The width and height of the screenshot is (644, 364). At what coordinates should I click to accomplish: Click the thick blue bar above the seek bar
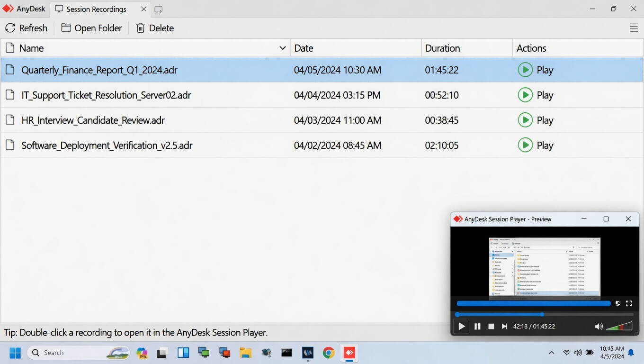534,303
